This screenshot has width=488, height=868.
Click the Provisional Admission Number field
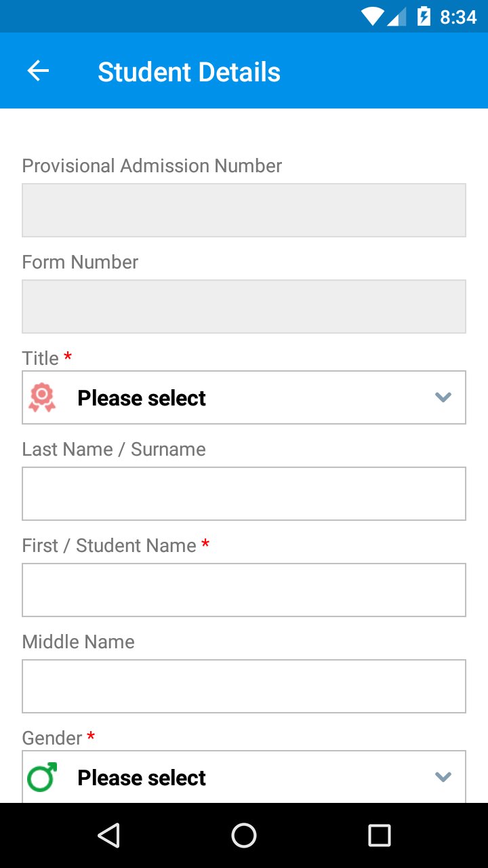tap(244, 210)
